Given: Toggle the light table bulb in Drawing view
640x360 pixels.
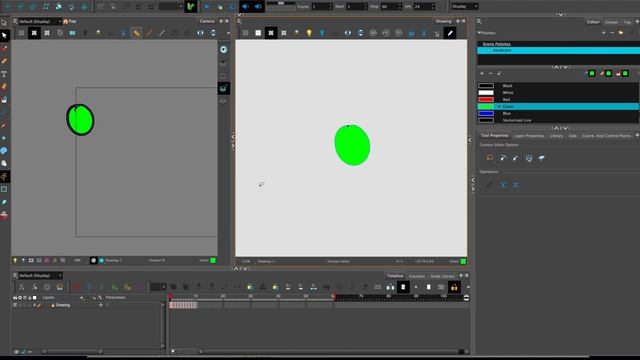Looking at the screenshot, I should [x=309, y=33].
